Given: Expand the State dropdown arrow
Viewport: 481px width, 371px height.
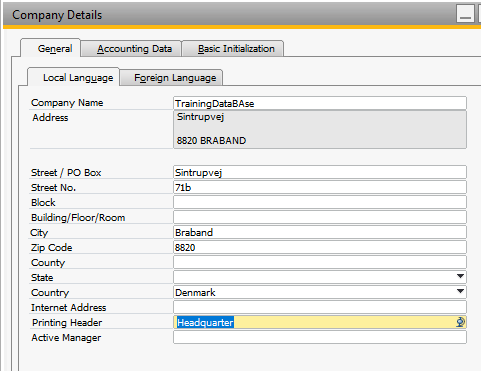Looking at the screenshot, I should (460, 276).
